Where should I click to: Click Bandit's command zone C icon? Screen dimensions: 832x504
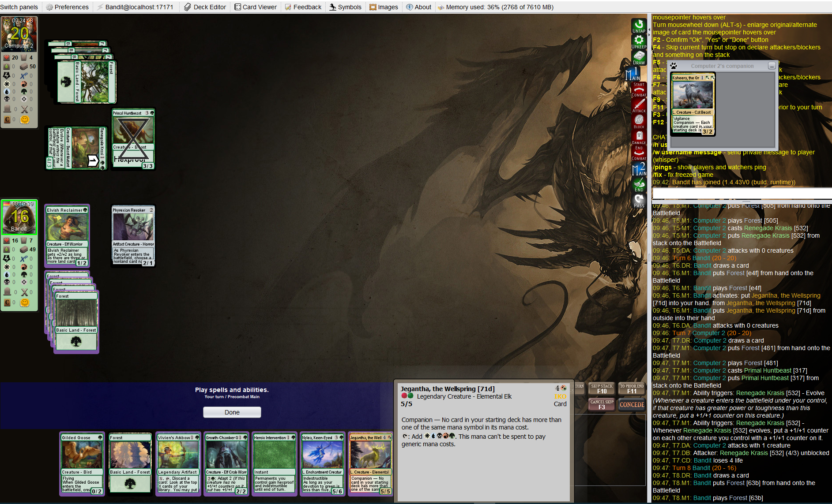click(x=7, y=302)
